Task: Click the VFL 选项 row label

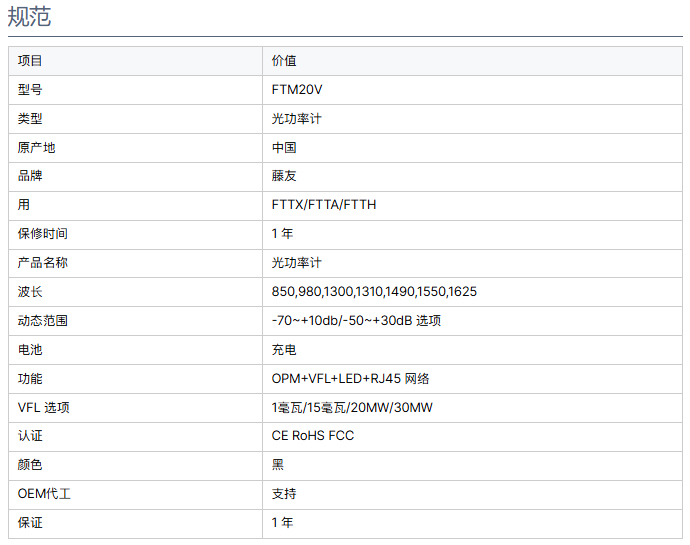Action: [x=44, y=408]
